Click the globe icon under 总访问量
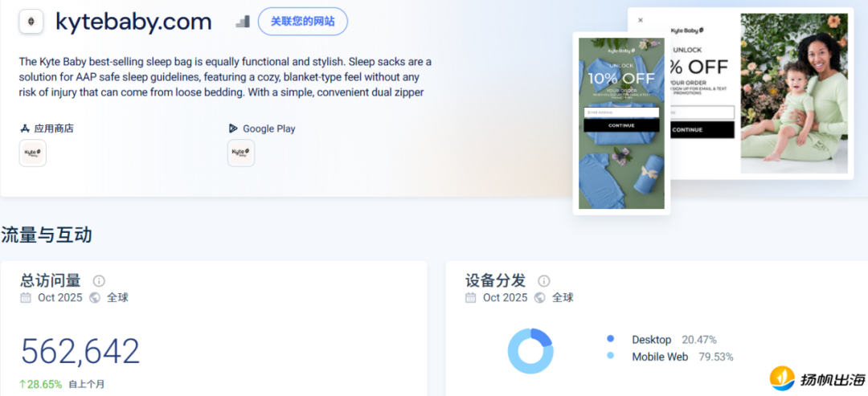The image size is (868, 396). (x=95, y=297)
